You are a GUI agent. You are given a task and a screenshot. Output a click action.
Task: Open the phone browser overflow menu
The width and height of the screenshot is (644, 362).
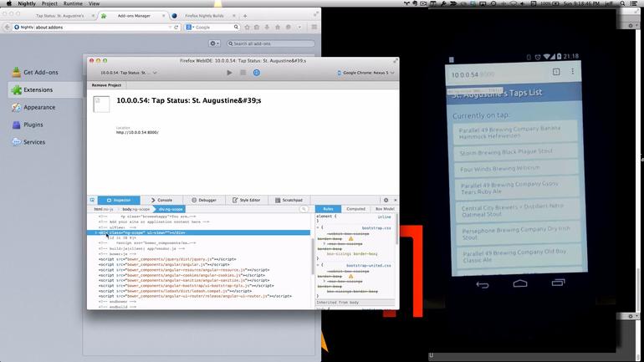coord(573,71)
